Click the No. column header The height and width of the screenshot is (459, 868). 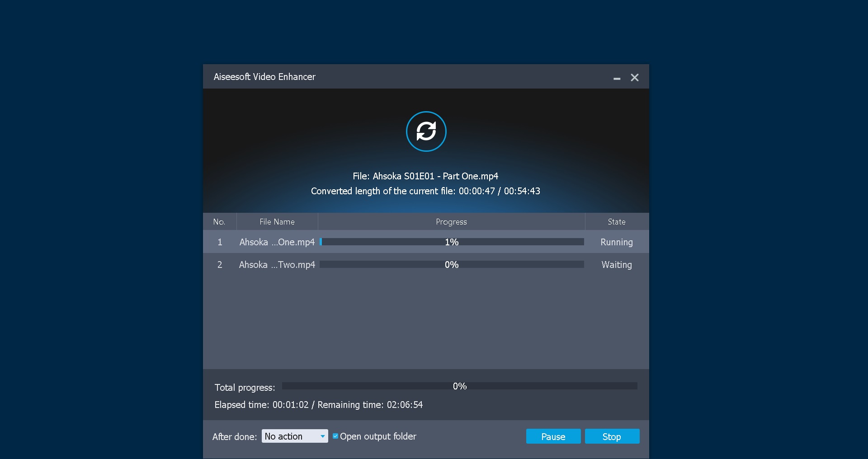pos(219,222)
